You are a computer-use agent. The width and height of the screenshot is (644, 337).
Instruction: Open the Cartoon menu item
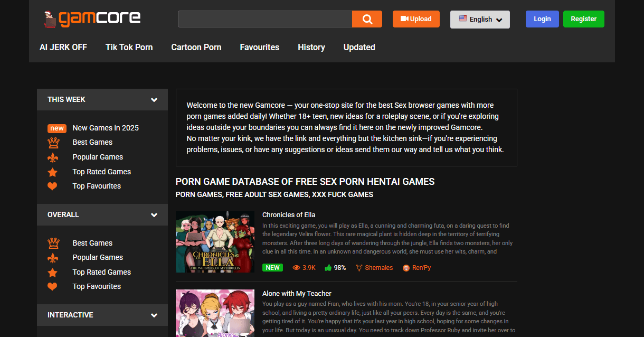(x=196, y=47)
